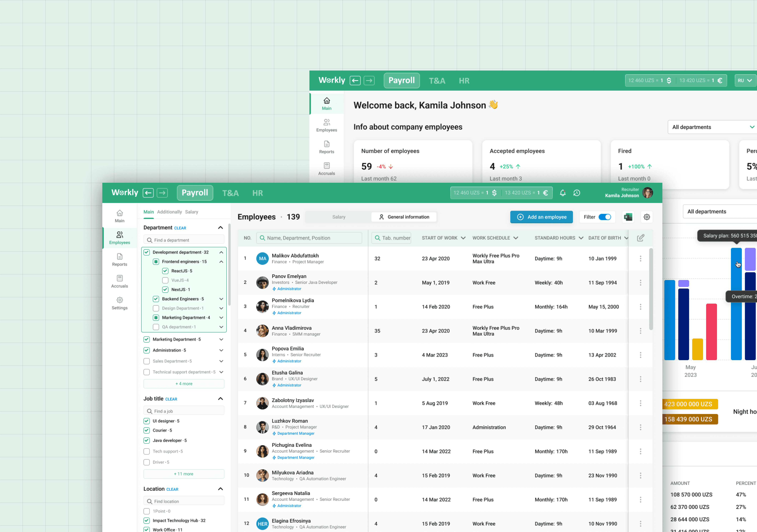This screenshot has width=757, height=532.
Task: Toggle the Filter switch off
Action: (x=605, y=217)
